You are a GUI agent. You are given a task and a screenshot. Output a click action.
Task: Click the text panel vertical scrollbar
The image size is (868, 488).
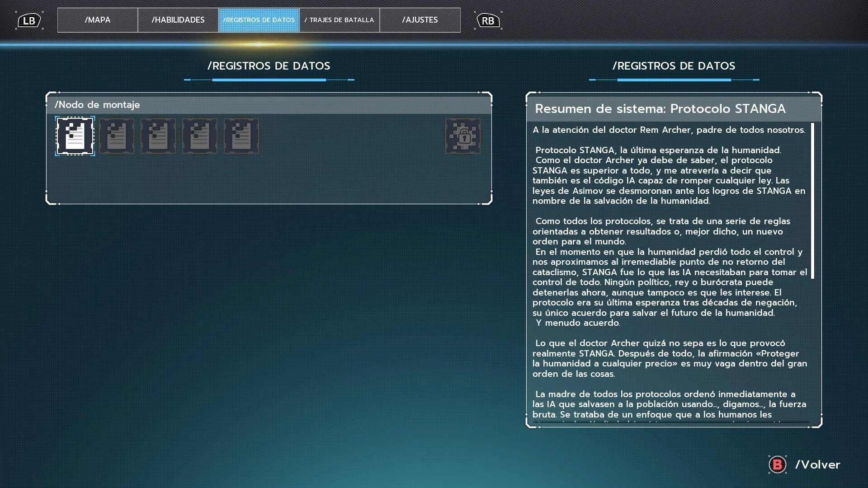pyautogui.click(x=812, y=201)
